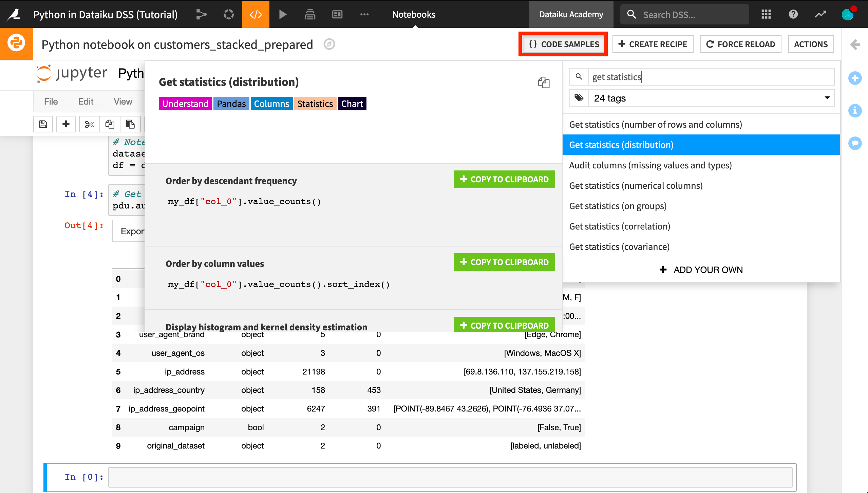Click the jupyter logo
Viewport: 868px width, 493px height.
click(72, 73)
